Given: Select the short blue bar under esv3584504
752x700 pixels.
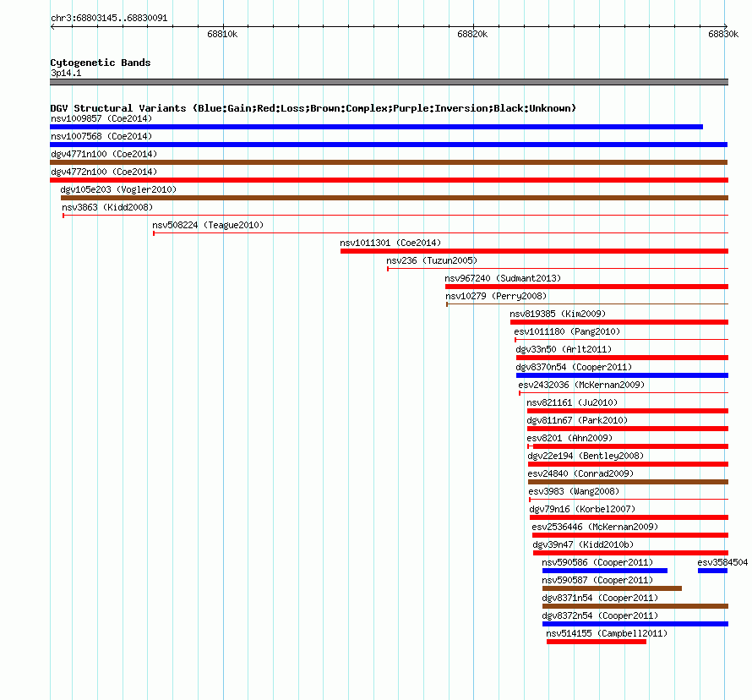Looking at the screenshot, I should (712, 571).
